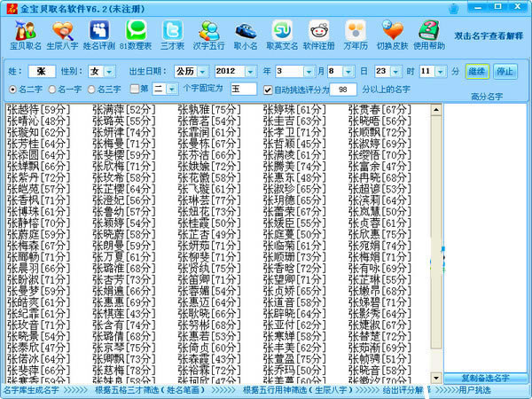Open the 宝贝取名 baby naming tool

tap(26, 35)
